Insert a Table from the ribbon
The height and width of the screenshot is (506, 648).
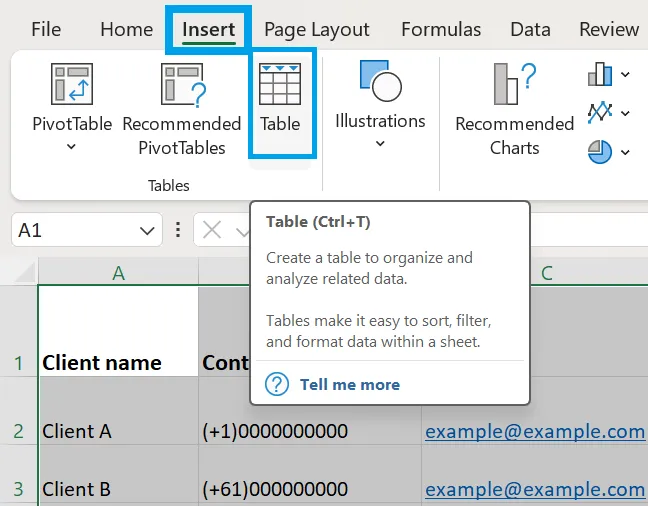coord(280,103)
